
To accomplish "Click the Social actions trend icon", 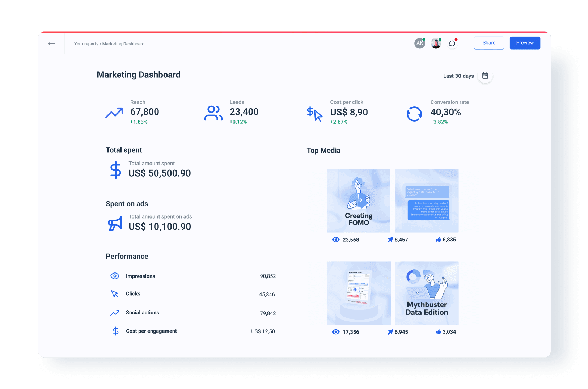I will tap(115, 313).
